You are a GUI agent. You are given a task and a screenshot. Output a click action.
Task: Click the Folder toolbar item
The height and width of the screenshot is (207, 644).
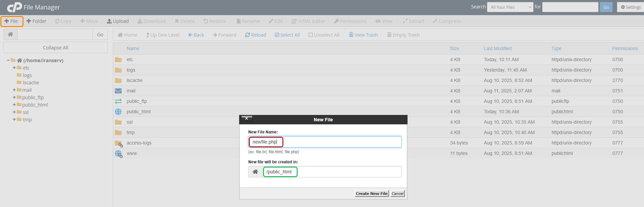tap(36, 21)
